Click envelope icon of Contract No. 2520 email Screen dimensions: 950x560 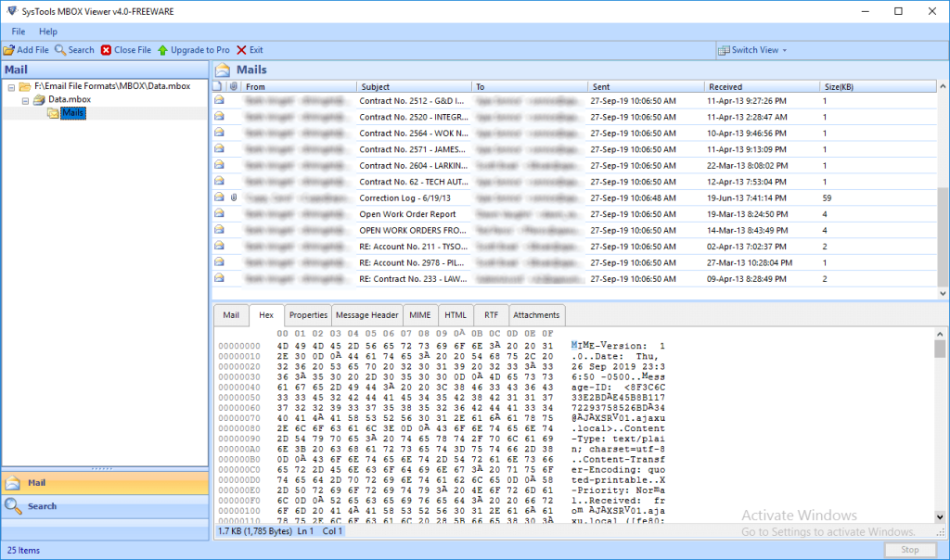(219, 116)
